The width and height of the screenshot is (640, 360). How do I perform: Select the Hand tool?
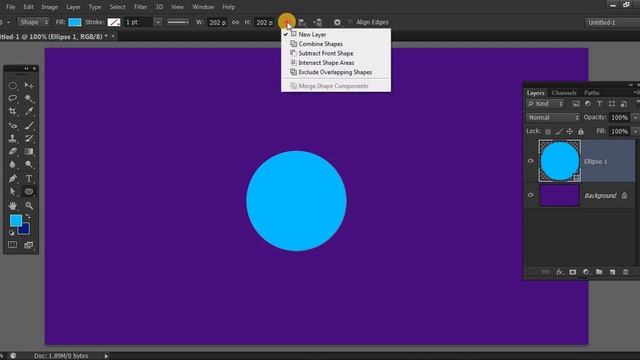(x=13, y=205)
